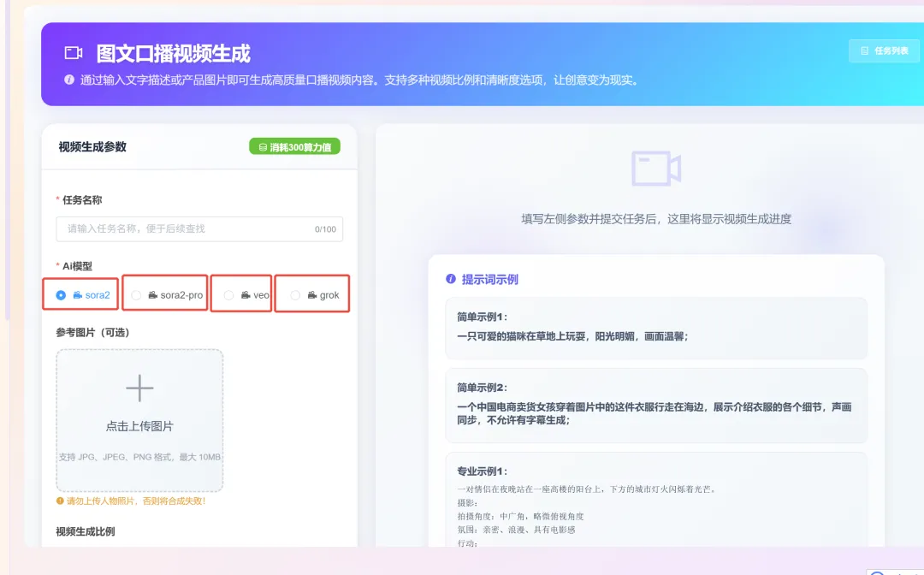The width and height of the screenshot is (924, 575).
Task: Select the grok model radio button
Action: (295, 295)
